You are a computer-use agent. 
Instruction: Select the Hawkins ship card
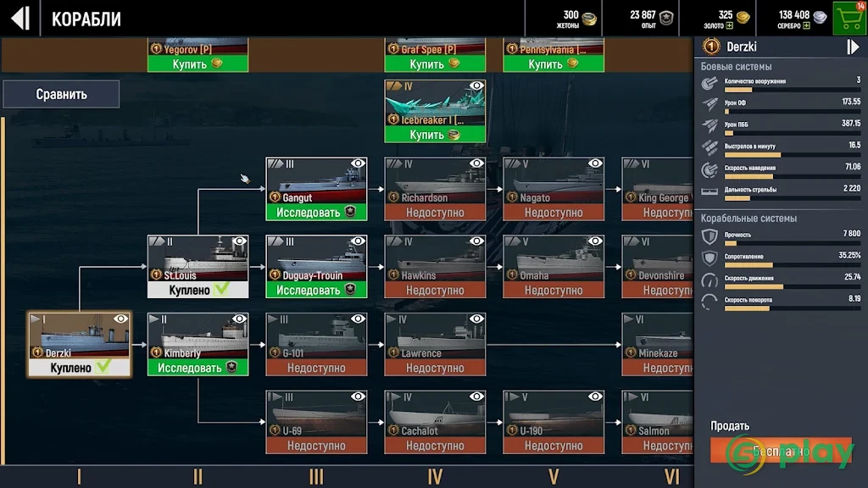pyautogui.click(x=435, y=267)
